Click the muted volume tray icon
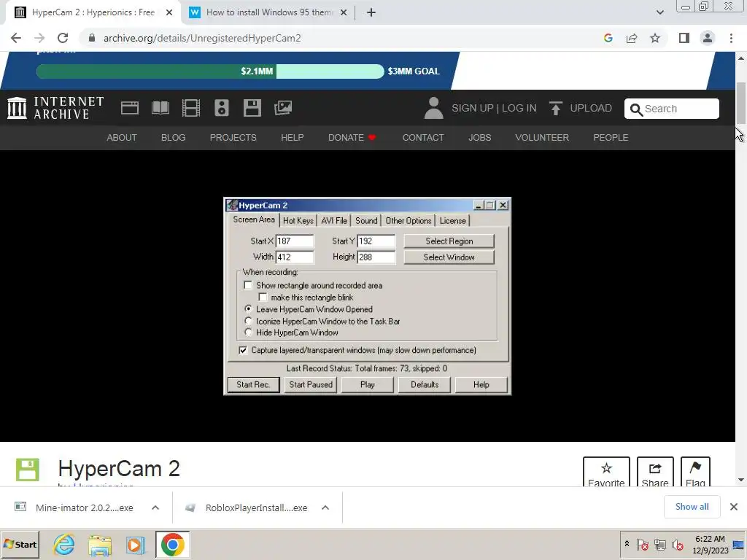Viewport: 747px width, 560px height. [678, 544]
